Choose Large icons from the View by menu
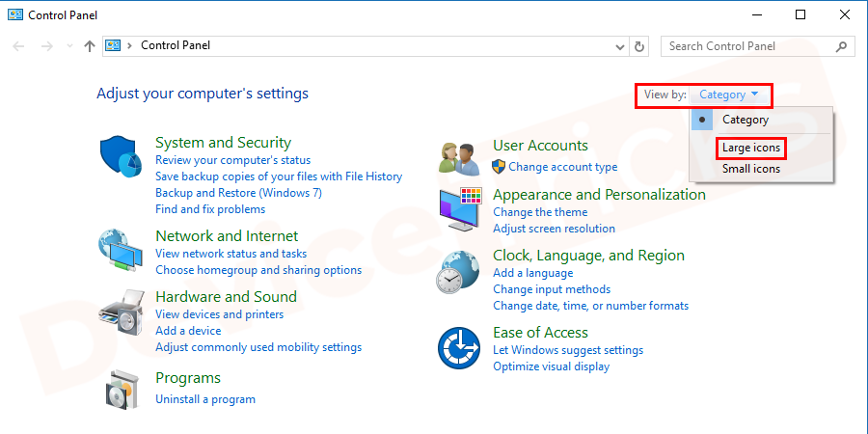This screenshot has height=434, width=868. (x=750, y=149)
